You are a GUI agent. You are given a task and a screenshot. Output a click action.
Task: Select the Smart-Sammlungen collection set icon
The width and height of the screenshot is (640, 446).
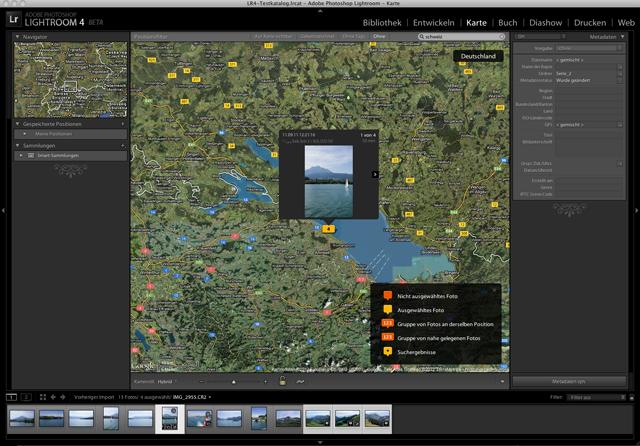(x=31, y=155)
